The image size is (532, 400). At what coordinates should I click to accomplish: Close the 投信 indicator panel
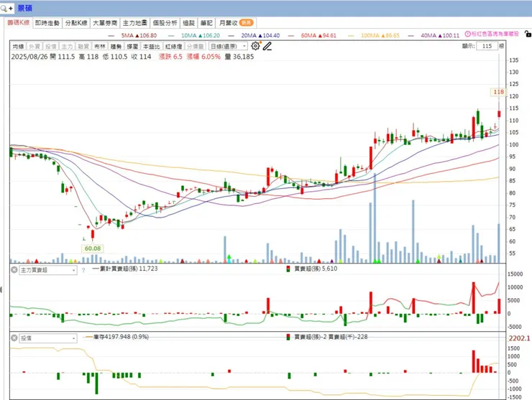14,338
